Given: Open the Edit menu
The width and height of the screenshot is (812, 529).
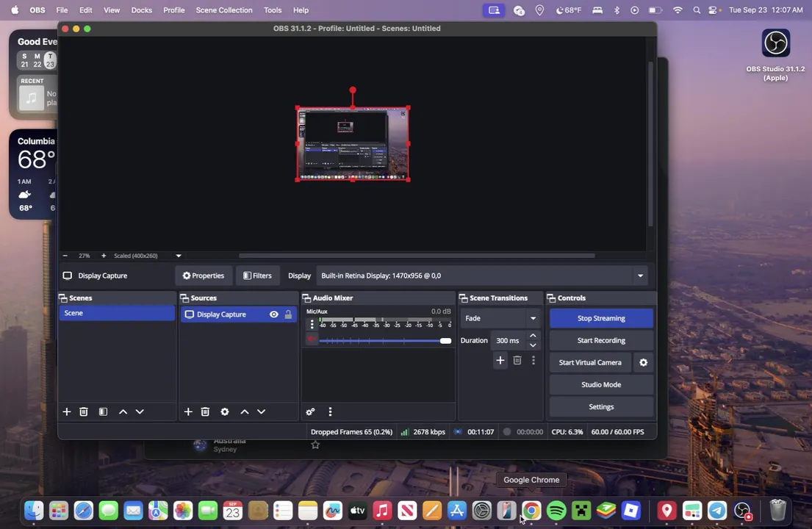Looking at the screenshot, I should (85, 10).
